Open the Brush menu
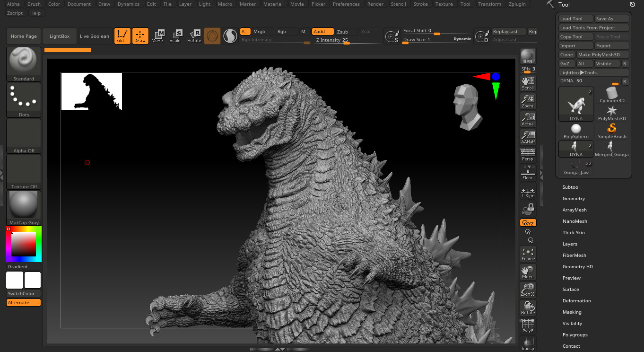The width and height of the screenshot is (644, 352). pos(34,4)
